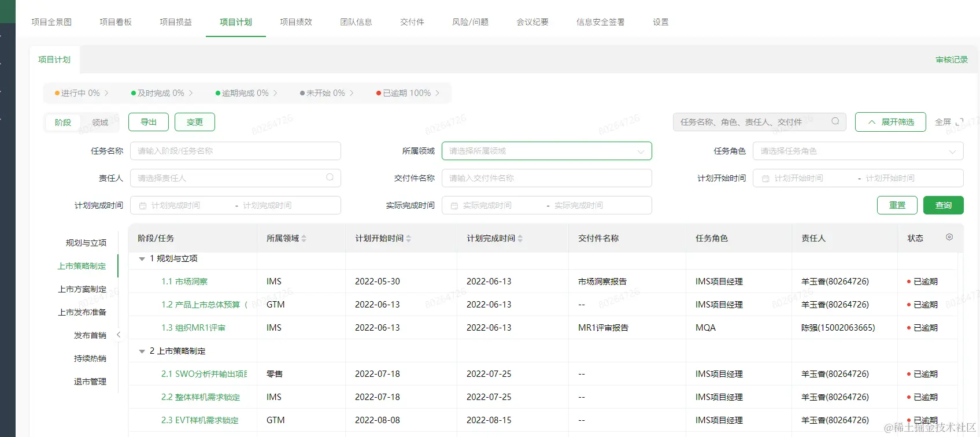Image resolution: width=980 pixels, height=437 pixels.
Task: Open the 任务角色 dropdown
Action: 858,151
